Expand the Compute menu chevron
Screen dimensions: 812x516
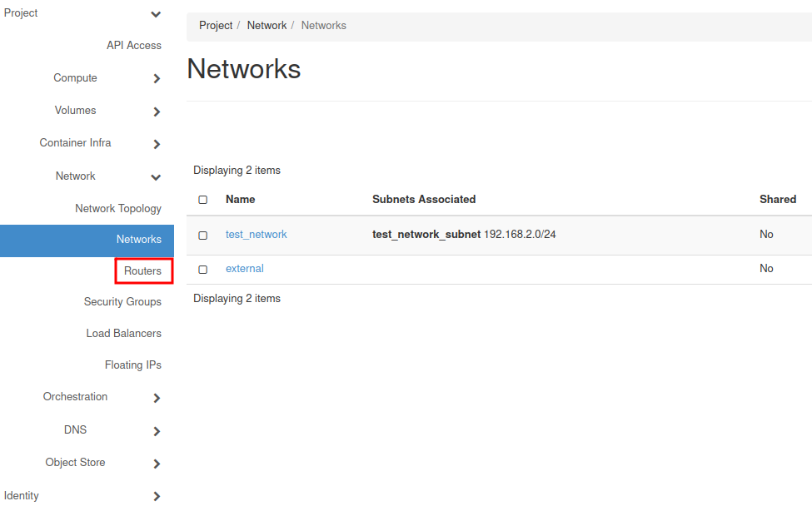click(x=157, y=79)
